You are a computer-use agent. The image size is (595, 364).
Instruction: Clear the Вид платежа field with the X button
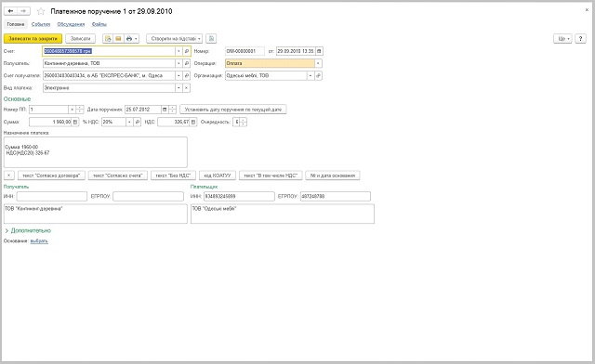point(186,88)
